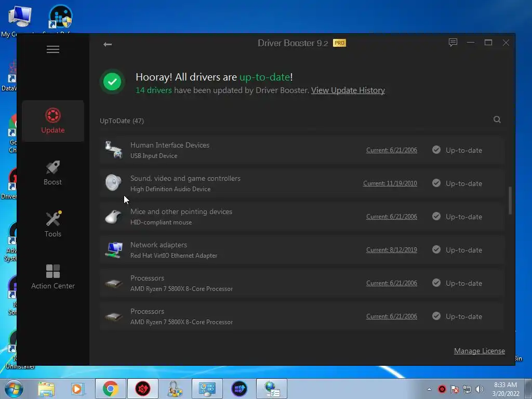The image size is (532, 399).
Task: Open the Tools section
Action: (52, 224)
